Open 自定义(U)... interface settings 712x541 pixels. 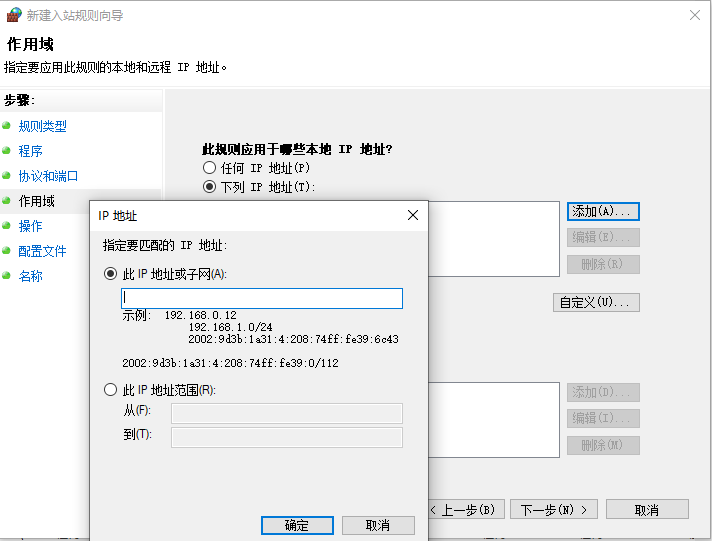coord(596,302)
